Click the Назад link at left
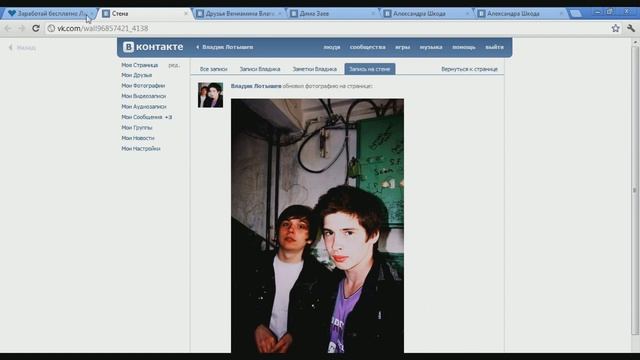 [22, 48]
